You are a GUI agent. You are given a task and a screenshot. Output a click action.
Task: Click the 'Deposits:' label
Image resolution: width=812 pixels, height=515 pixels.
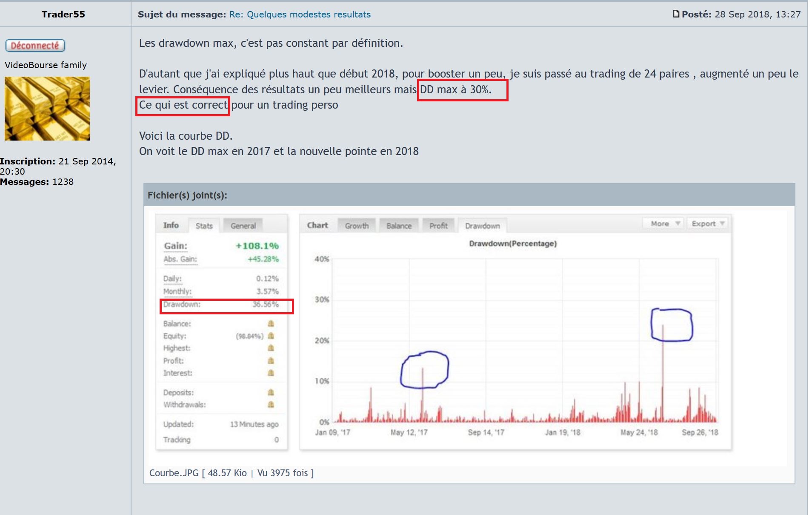178,392
